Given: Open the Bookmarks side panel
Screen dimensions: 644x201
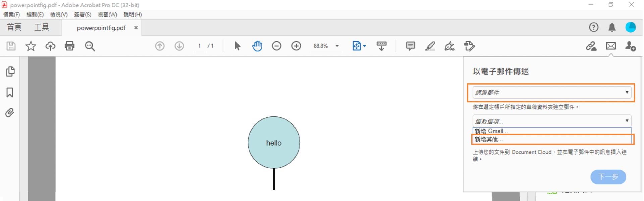Looking at the screenshot, I should click(x=10, y=92).
